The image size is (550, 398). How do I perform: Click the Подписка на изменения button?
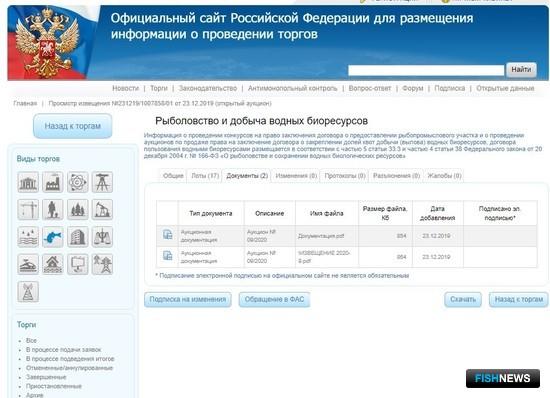pos(188,299)
